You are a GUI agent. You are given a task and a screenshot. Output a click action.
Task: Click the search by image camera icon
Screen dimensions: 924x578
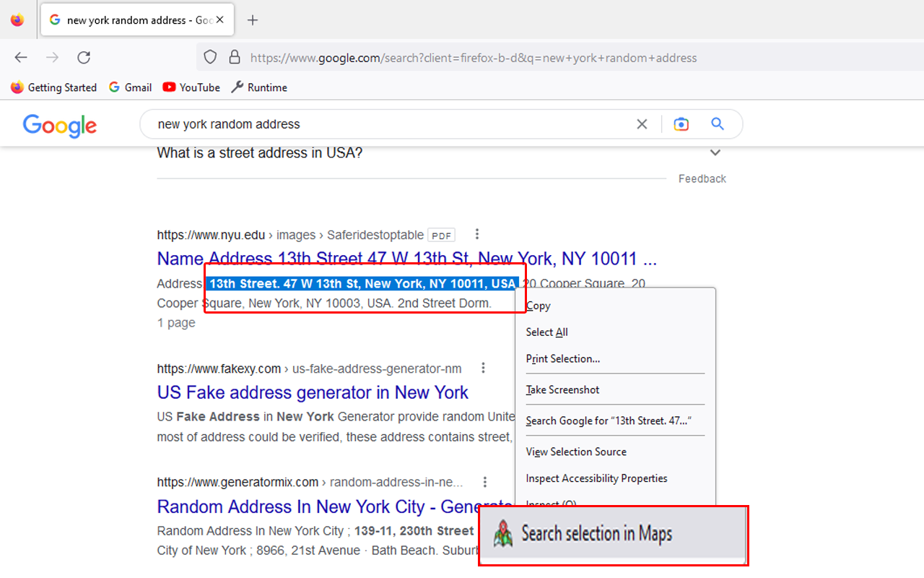pyautogui.click(x=681, y=124)
